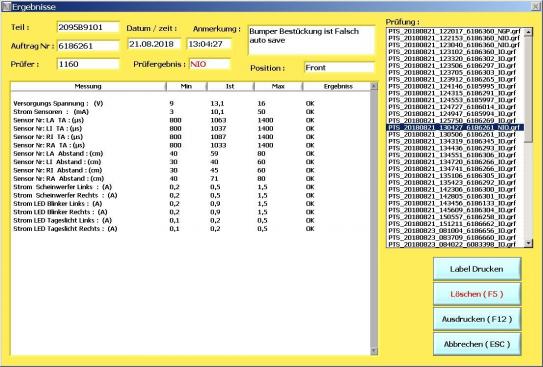Viewport: 543px width, 367px height.
Task: Select list entry PTS_20180823_084022
Action: pos(454,244)
